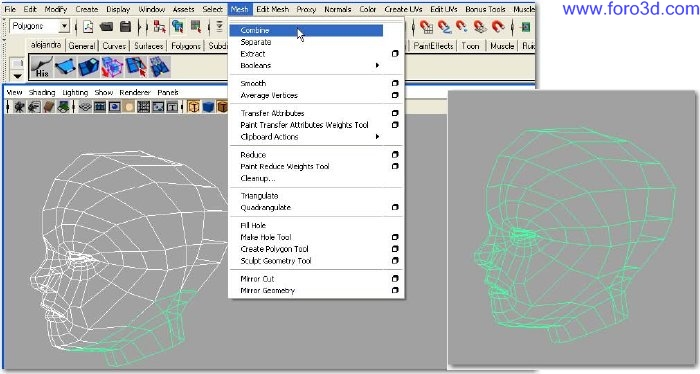Viewport: 700px width, 374px height.
Task: Switch to the Surfaces shelf tab
Action: point(149,46)
